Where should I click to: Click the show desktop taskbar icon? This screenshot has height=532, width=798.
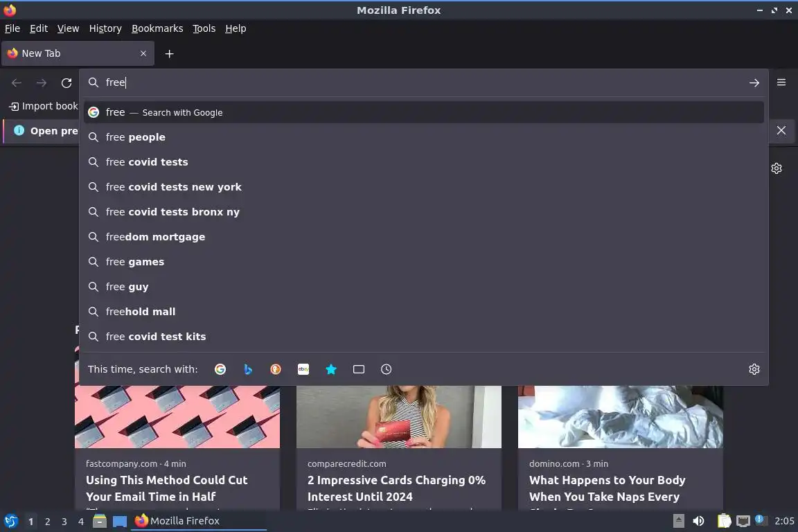coord(120,522)
